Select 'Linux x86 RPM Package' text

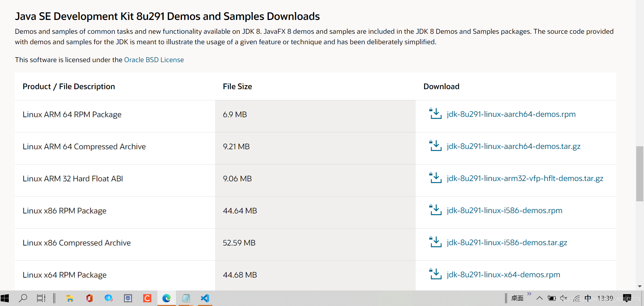pos(65,211)
